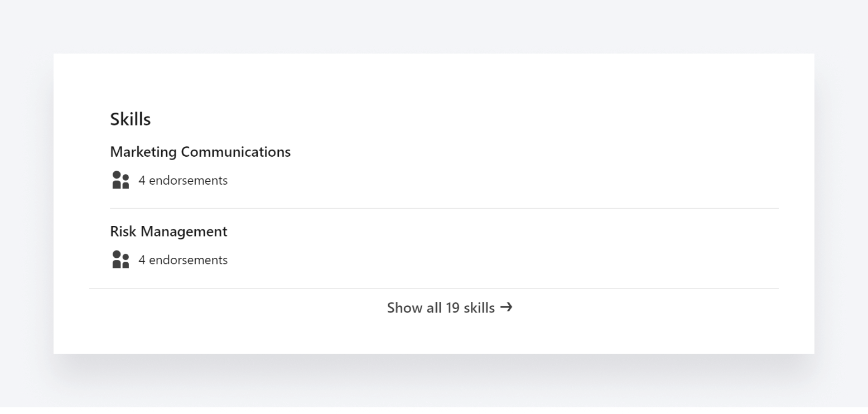The image size is (868, 414).
Task: View the 4 endorsements for Risk Management
Action: [x=183, y=260]
